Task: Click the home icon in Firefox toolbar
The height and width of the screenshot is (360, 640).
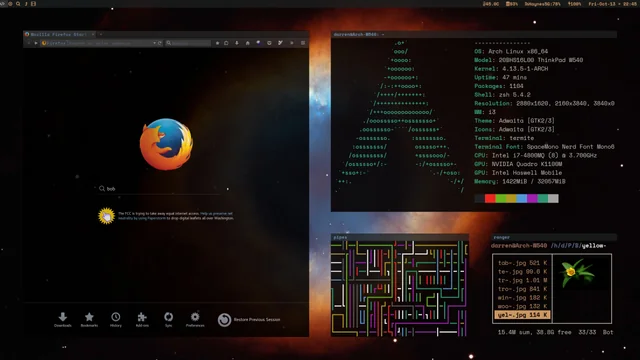Action: (x=247, y=43)
